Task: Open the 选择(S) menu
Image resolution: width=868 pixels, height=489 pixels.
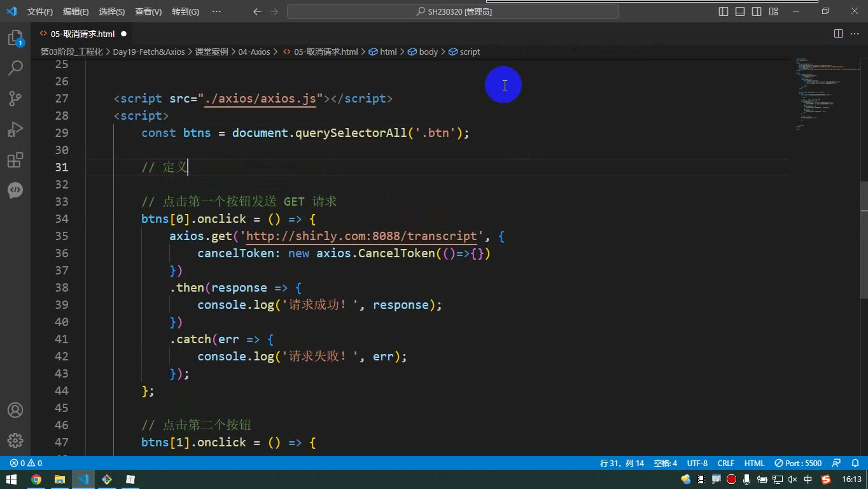Action: click(x=112, y=11)
